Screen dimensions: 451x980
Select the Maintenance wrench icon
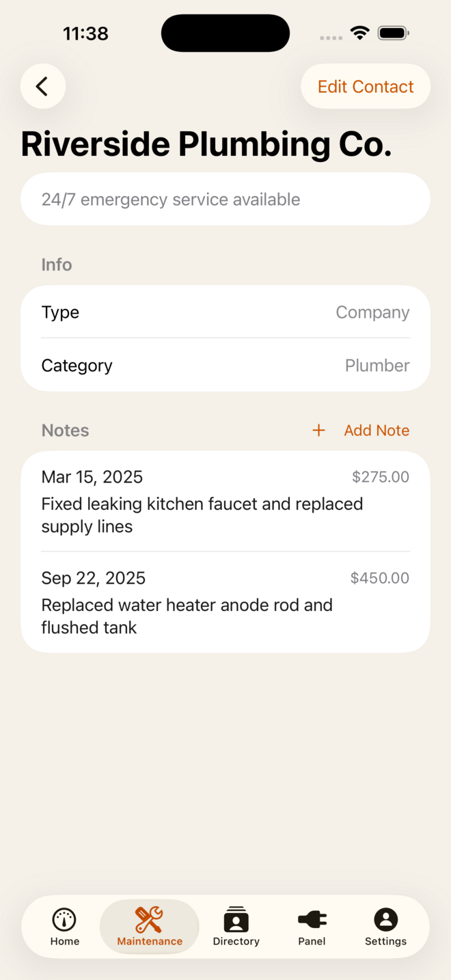[x=149, y=920]
